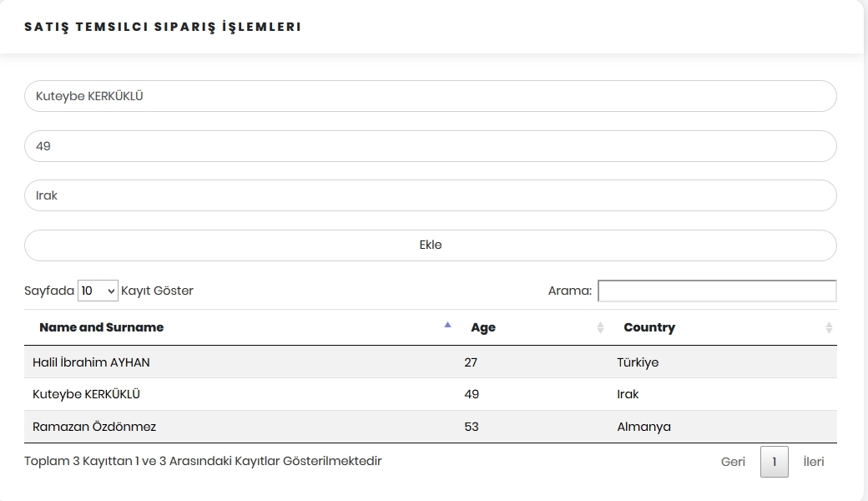The width and height of the screenshot is (868, 501).
Task: Click the Ekle button
Action: click(431, 245)
